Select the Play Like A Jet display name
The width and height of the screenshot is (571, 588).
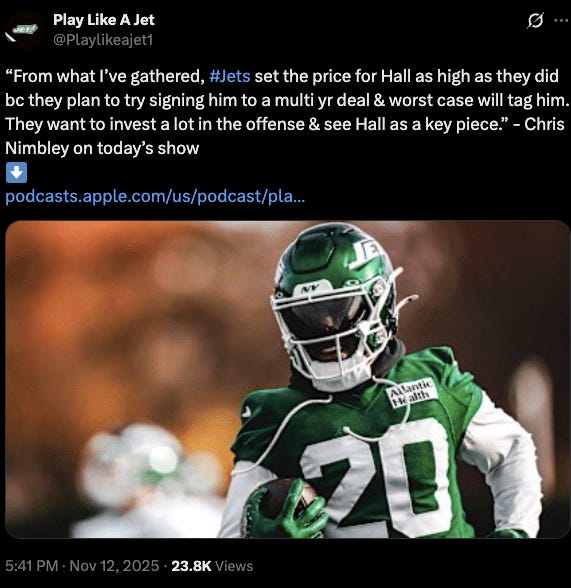pos(104,20)
